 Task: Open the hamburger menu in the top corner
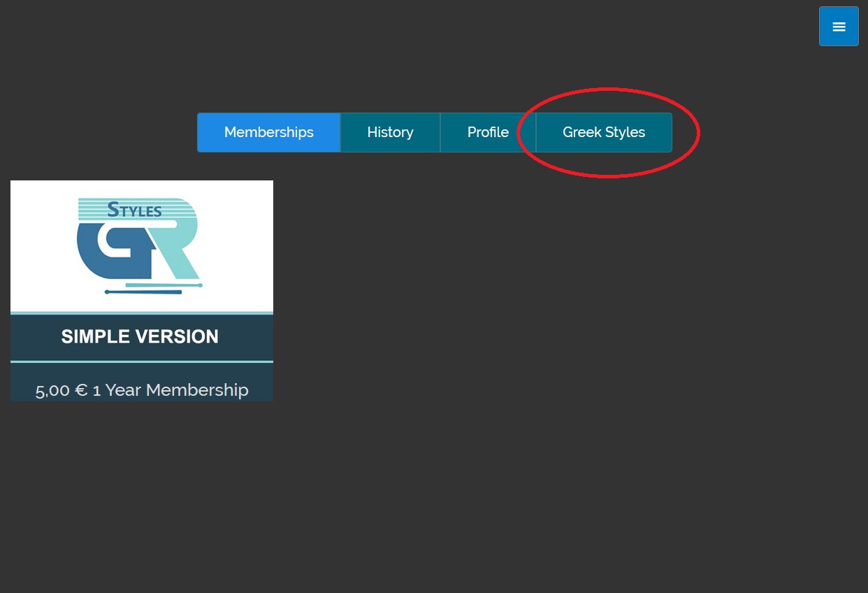pyautogui.click(x=839, y=27)
